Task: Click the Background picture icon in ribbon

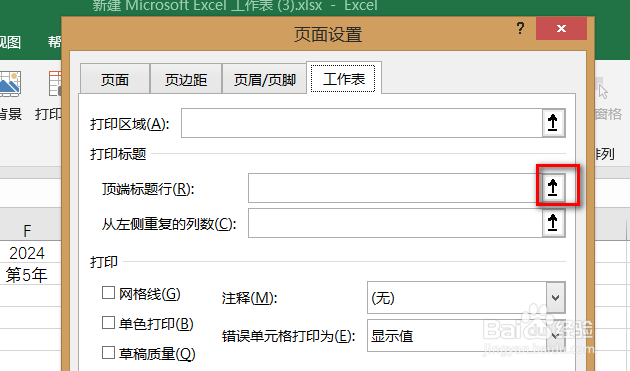Action: [10, 84]
